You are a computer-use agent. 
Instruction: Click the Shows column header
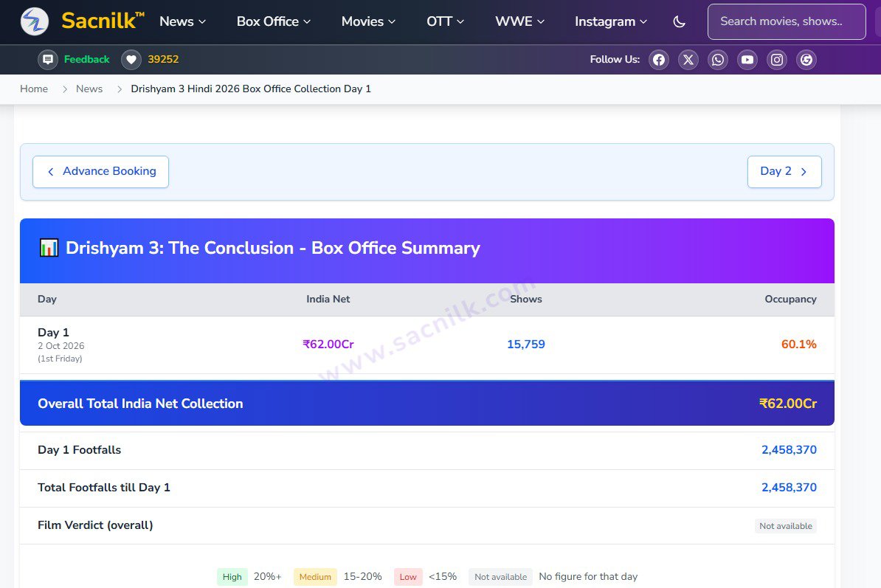pyautogui.click(x=526, y=300)
